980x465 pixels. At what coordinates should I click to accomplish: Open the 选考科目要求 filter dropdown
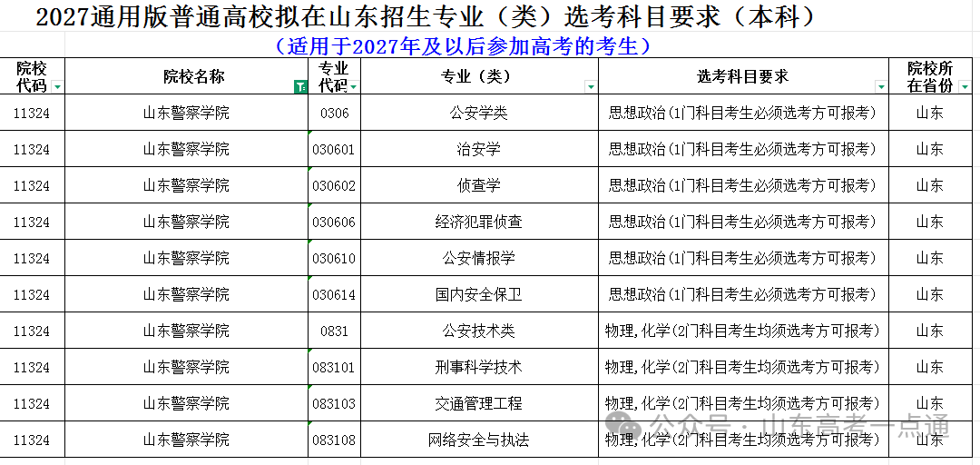tap(880, 87)
